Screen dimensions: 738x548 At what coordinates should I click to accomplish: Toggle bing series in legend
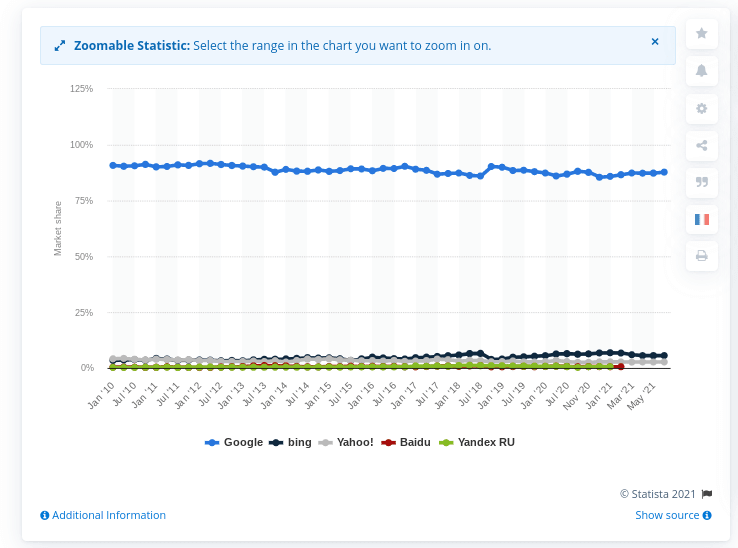coord(298,442)
